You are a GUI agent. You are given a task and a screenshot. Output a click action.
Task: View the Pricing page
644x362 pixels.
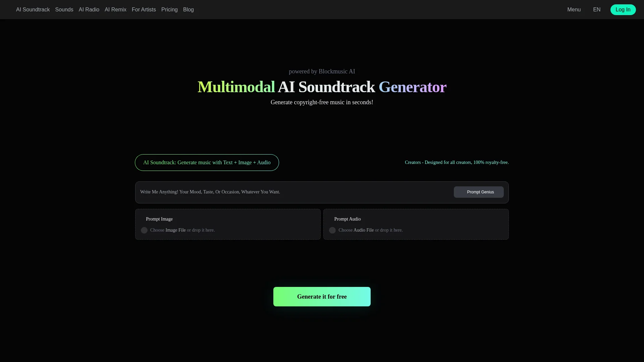click(169, 10)
